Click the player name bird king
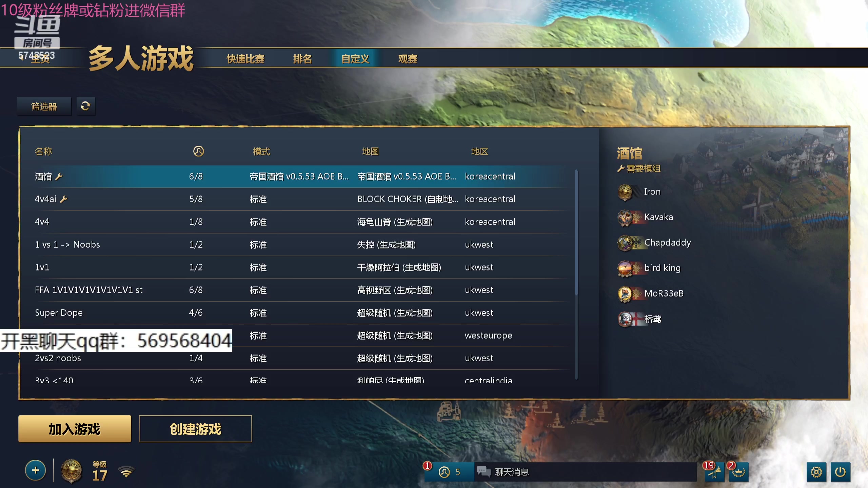 point(662,268)
